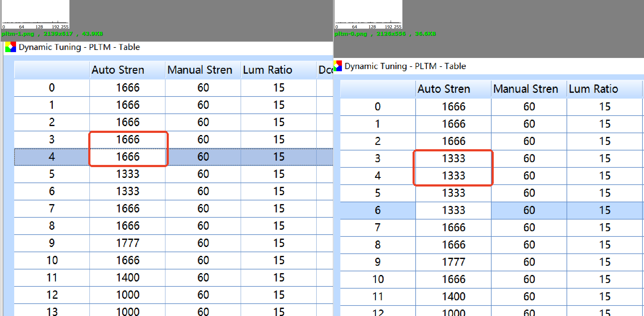Click the color icon in the right PLTM table title bar
The height and width of the screenshot is (316, 644).
(338, 66)
